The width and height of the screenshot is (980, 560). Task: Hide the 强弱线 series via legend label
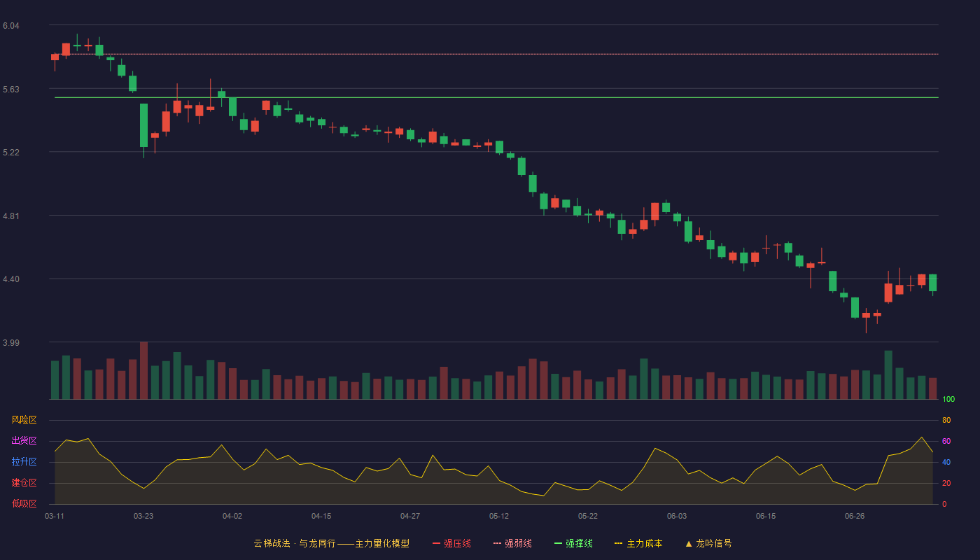pos(518,544)
